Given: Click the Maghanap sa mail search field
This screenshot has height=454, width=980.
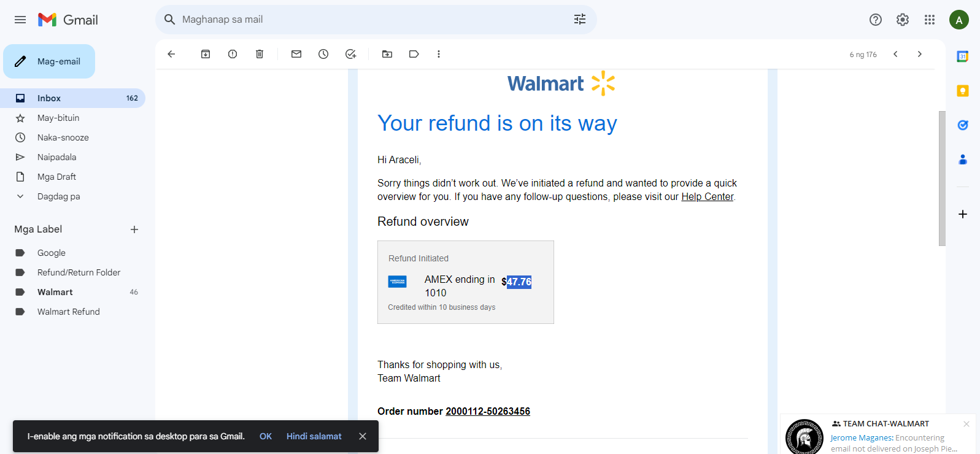Looking at the screenshot, I should pyautogui.click(x=376, y=20).
